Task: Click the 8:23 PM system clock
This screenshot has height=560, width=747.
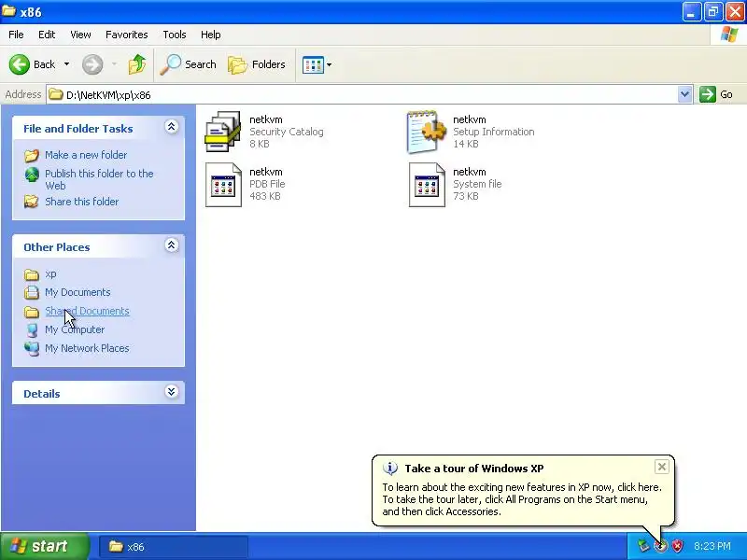Action: point(712,546)
